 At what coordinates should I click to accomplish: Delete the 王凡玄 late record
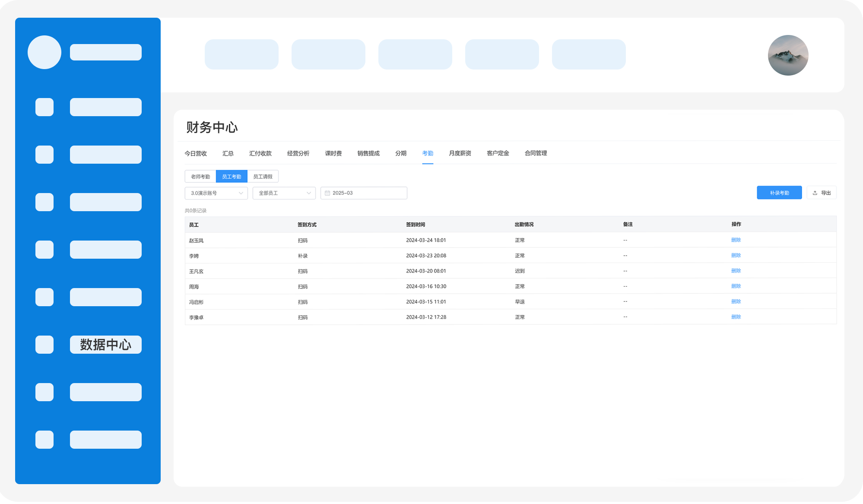pos(736,271)
